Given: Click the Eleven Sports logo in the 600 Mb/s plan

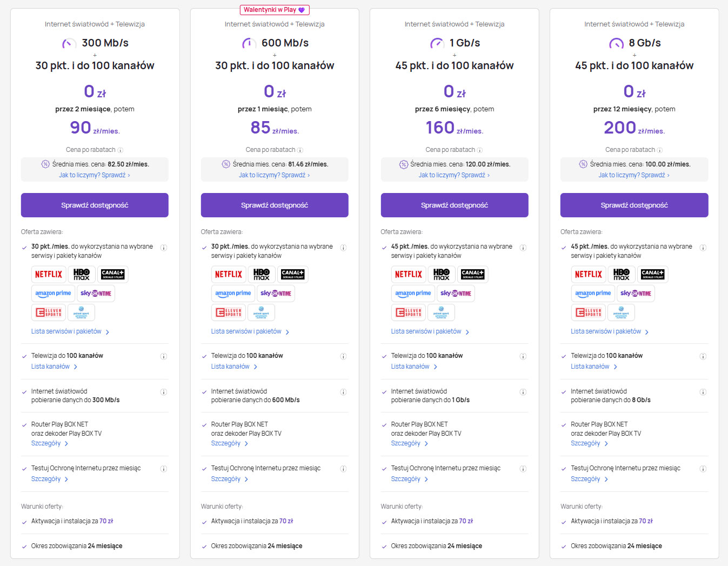Looking at the screenshot, I should [229, 312].
